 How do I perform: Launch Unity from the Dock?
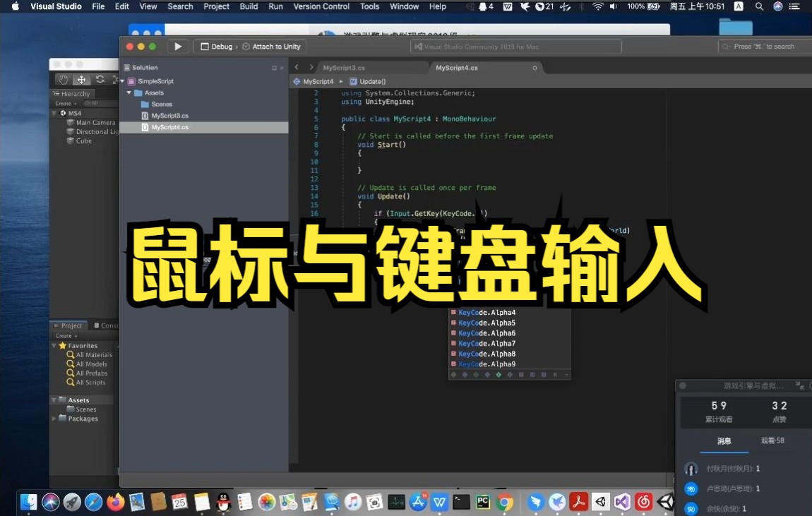tap(664, 502)
